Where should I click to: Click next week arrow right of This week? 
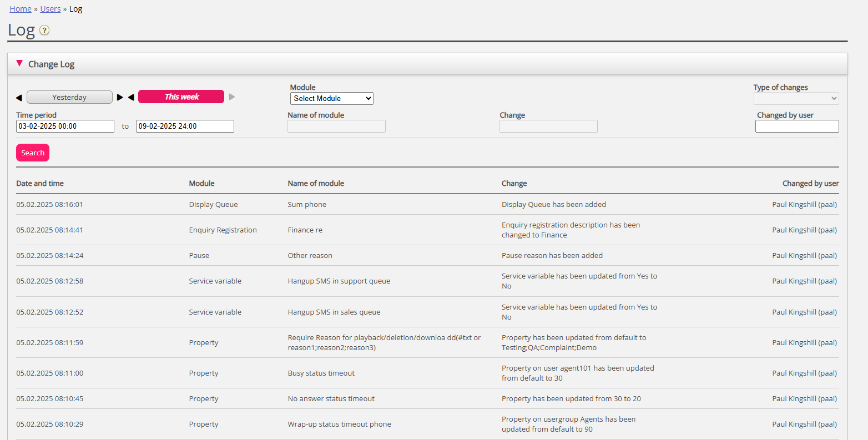(x=232, y=97)
